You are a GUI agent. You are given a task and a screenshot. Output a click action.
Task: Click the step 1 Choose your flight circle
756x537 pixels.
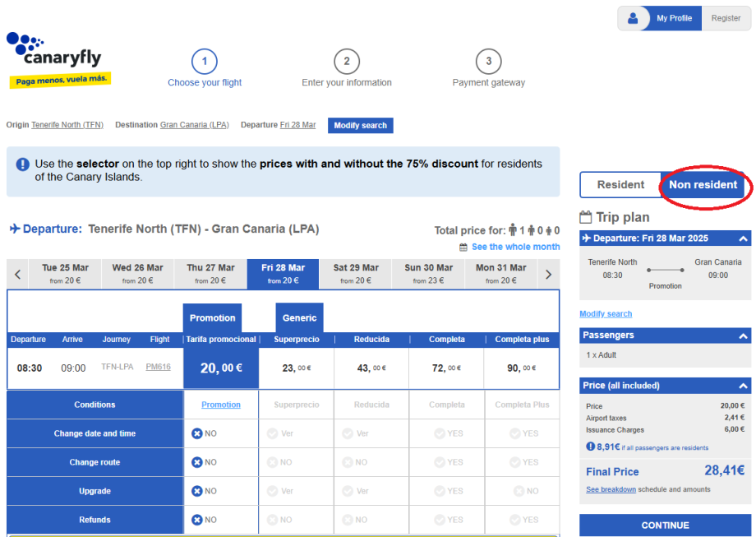click(205, 62)
